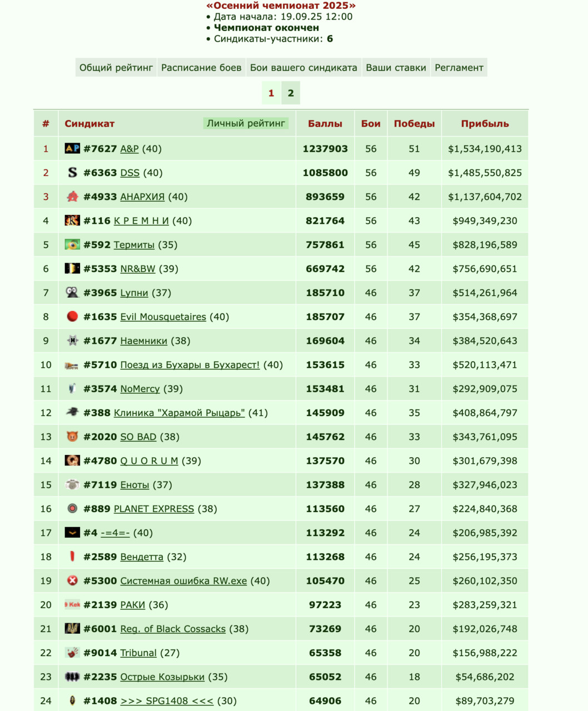Click the Evil Mousquetaires red circle icon

coord(72,316)
